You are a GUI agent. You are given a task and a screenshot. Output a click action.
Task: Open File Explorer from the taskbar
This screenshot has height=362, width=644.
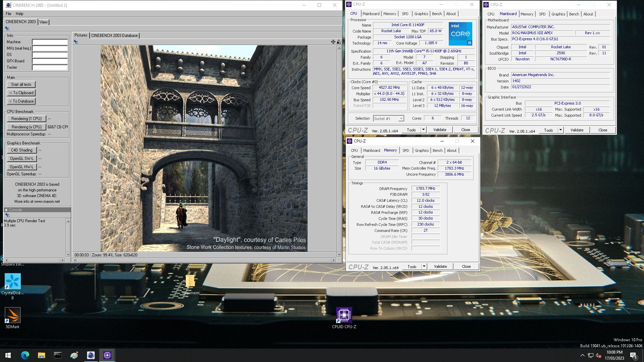41,355
